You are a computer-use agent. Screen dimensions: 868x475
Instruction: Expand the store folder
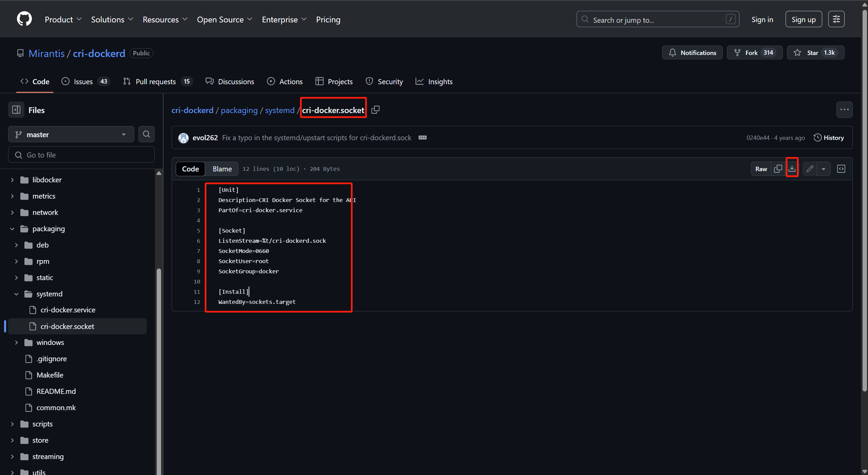pyautogui.click(x=13, y=440)
